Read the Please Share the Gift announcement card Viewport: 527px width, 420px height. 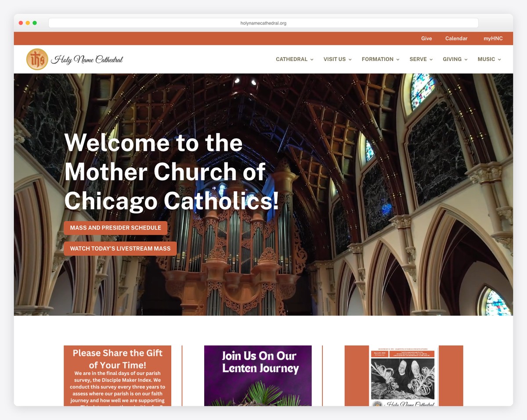pos(118,375)
